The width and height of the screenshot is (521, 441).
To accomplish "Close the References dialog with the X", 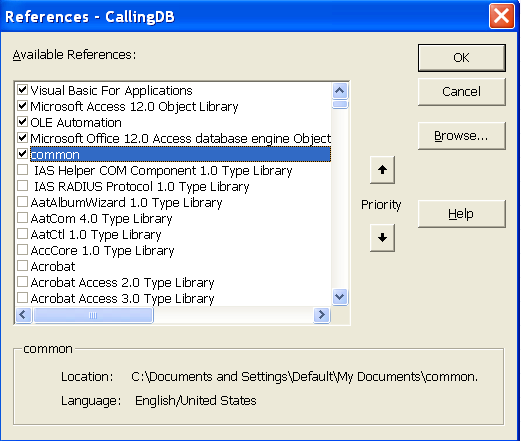I will coord(501,16).
